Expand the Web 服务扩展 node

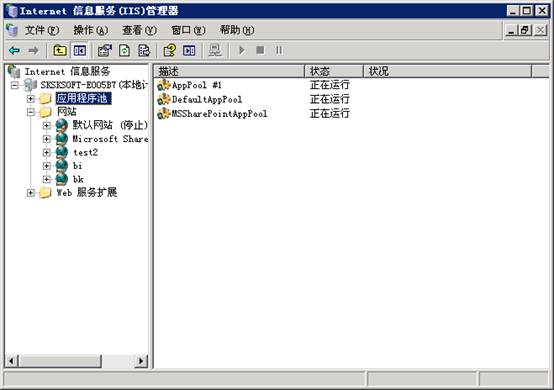31,193
